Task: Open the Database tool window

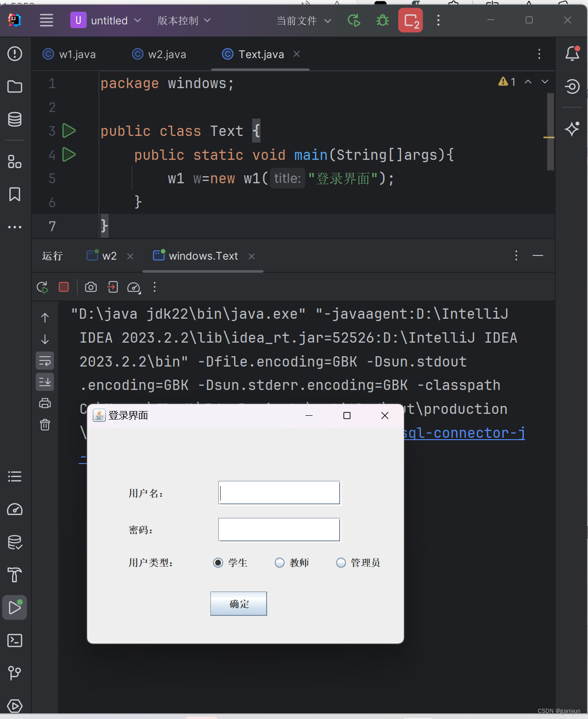Action: click(x=15, y=119)
